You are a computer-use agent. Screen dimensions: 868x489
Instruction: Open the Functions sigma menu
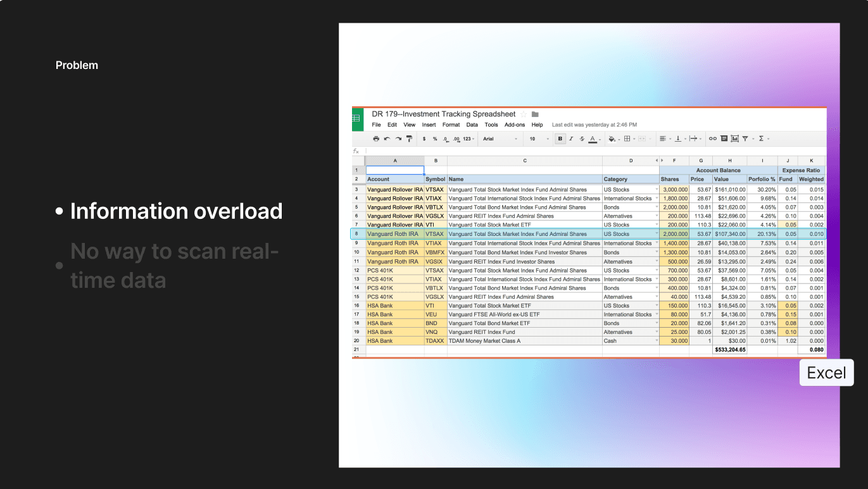(763, 139)
